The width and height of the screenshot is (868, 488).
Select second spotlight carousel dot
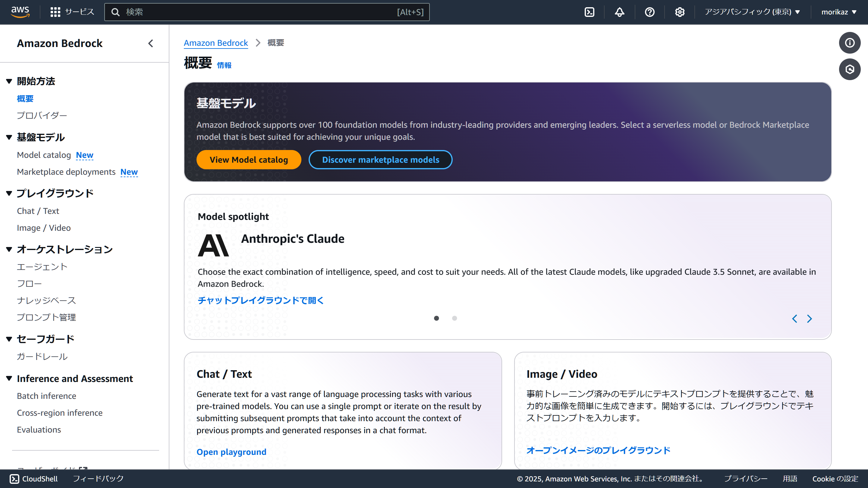454,318
